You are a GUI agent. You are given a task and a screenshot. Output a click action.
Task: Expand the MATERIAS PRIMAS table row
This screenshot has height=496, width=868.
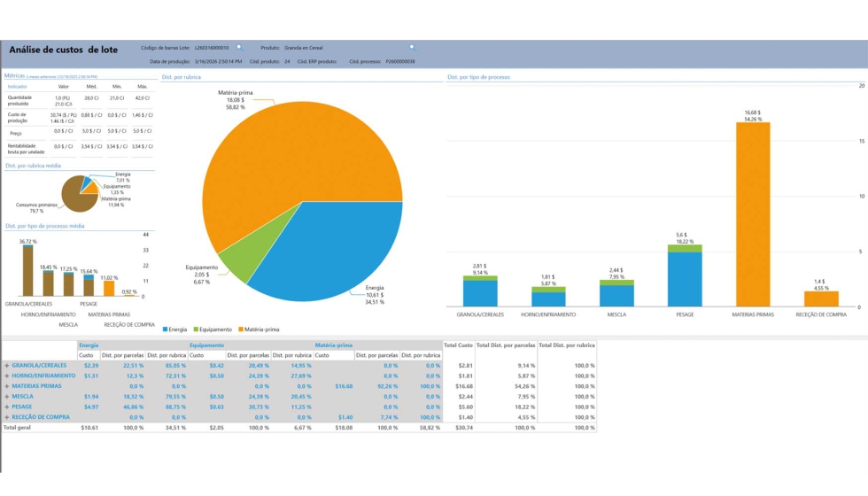click(x=7, y=386)
